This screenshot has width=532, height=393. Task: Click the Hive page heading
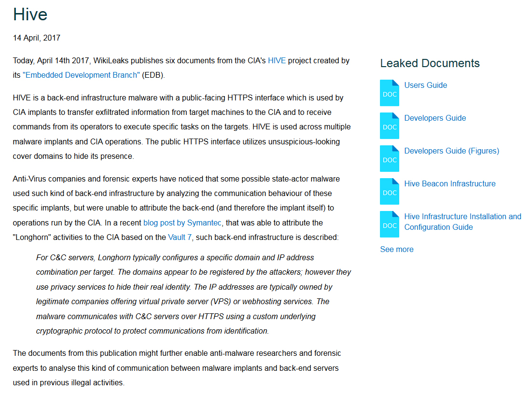[30, 14]
